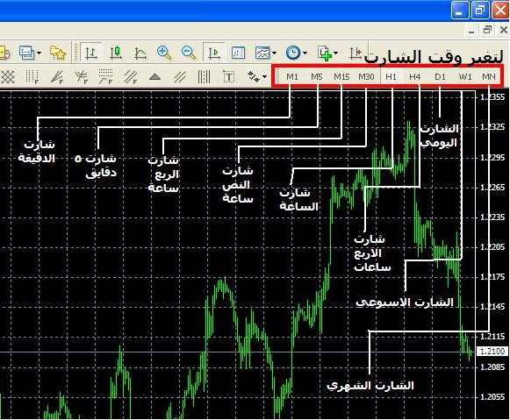Select the text label tool

(x=228, y=77)
